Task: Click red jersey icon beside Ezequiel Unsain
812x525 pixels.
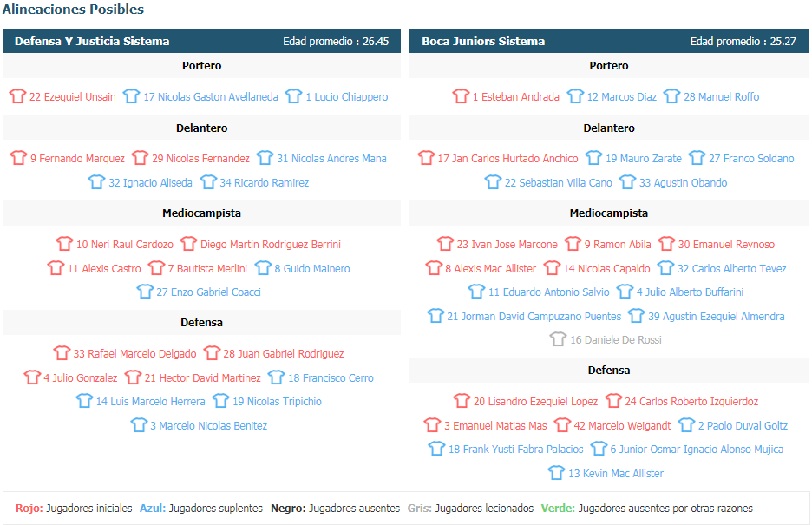Action: click(17, 95)
